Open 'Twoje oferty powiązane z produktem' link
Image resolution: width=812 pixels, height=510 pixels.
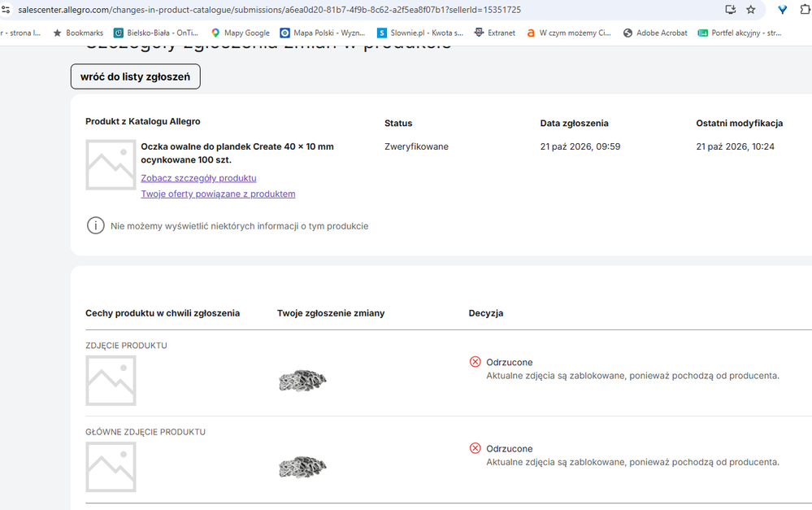pos(218,194)
